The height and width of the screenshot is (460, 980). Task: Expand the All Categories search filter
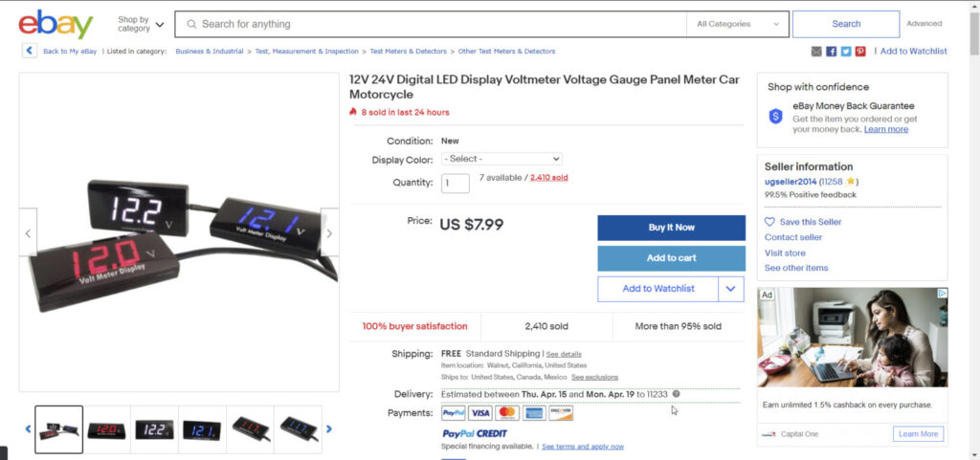click(x=736, y=24)
